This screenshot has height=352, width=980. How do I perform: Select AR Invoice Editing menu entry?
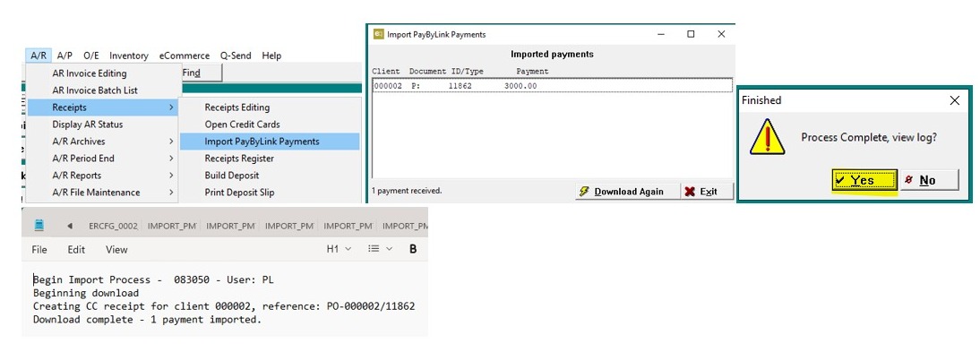pos(102,73)
